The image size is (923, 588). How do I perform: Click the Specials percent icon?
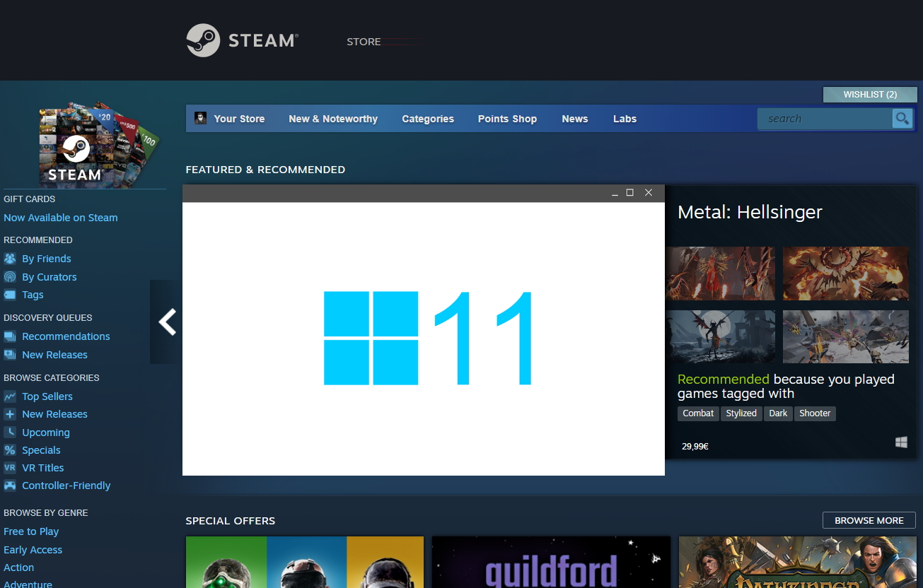10,450
